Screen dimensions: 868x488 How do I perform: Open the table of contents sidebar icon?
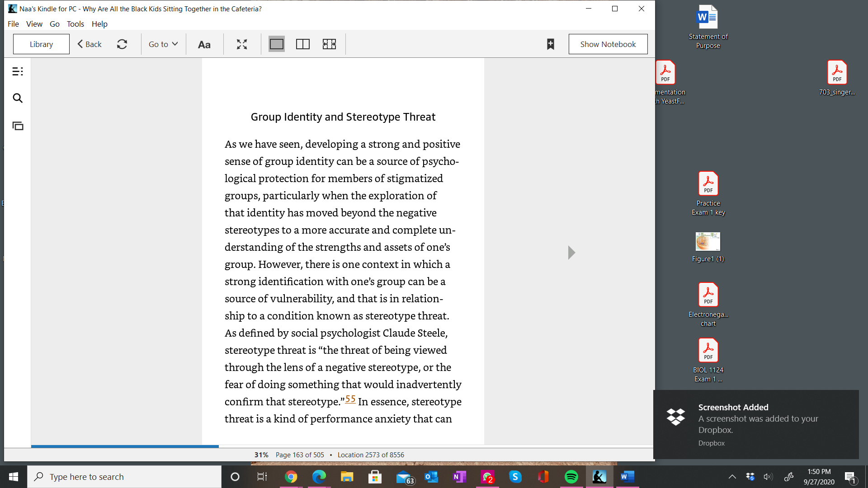click(18, 71)
